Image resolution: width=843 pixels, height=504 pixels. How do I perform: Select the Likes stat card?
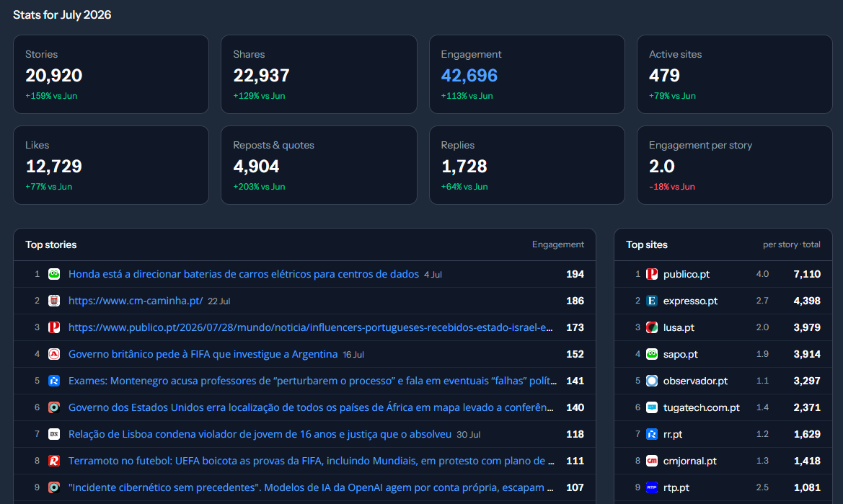pos(111,165)
